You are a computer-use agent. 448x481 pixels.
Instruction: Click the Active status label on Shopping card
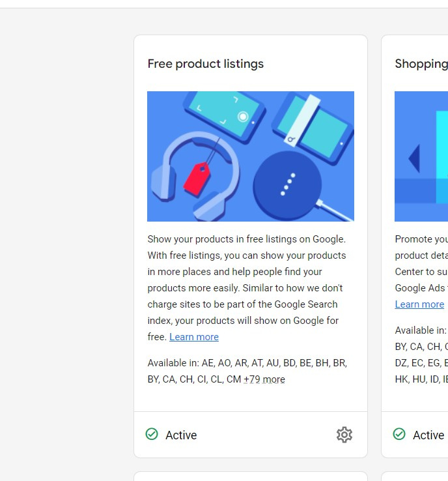pyautogui.click(x=428, y=435)
